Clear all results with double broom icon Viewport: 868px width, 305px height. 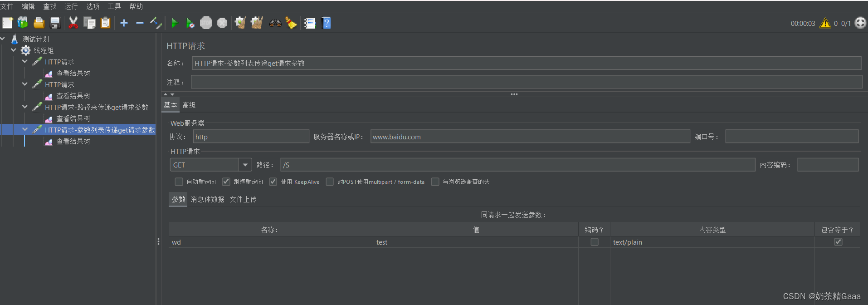pos(257,23)
